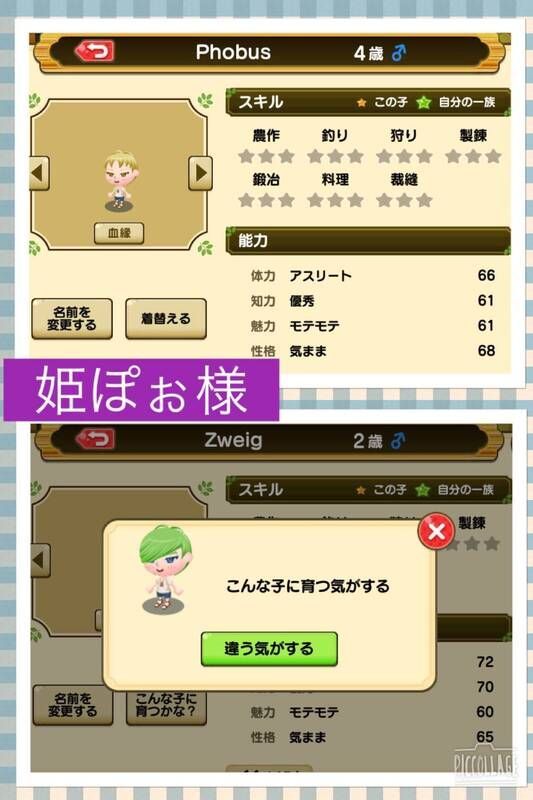The height and width of the screenshot is (800, 533).
Task: Open the 血縁 bloodline button
Action: click(119, 233)
